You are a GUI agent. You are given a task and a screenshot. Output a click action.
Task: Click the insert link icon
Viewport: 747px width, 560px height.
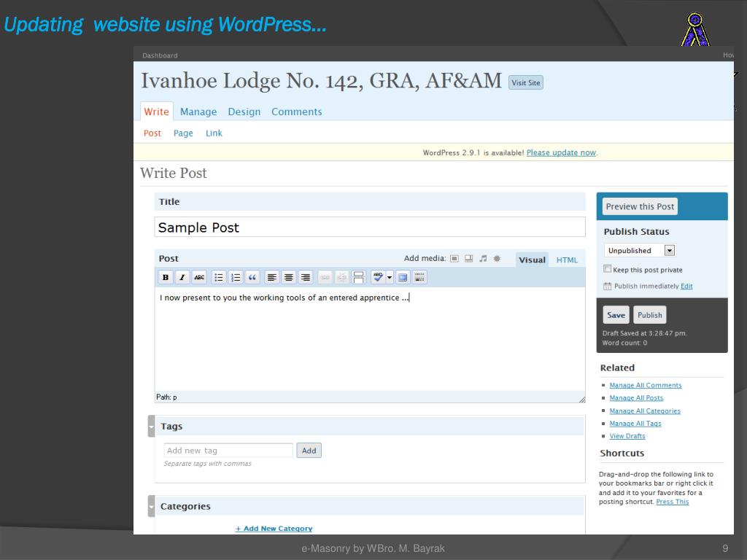(x=325, y=277)
